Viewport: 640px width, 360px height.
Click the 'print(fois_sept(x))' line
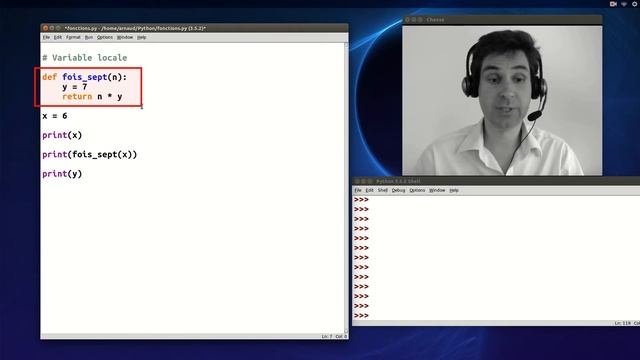(x=90, y=154)
